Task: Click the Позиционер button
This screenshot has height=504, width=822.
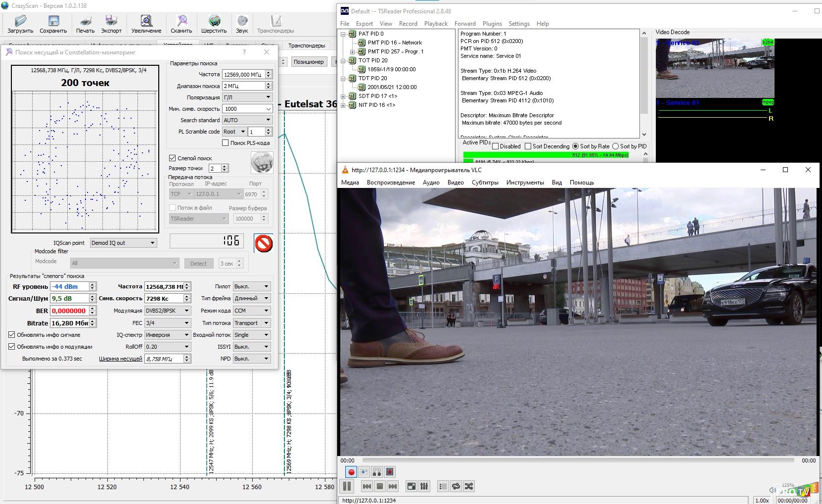Action: 309,62
